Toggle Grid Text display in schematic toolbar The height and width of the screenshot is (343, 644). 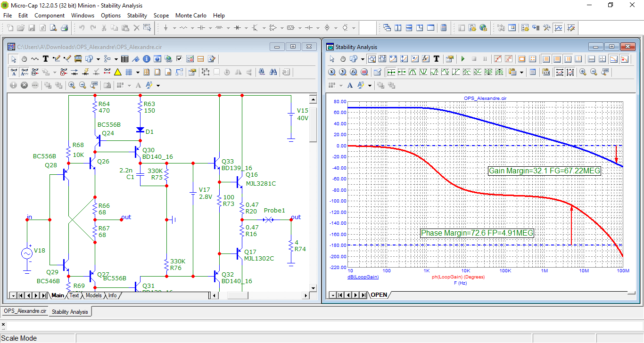tap(14, 72)
